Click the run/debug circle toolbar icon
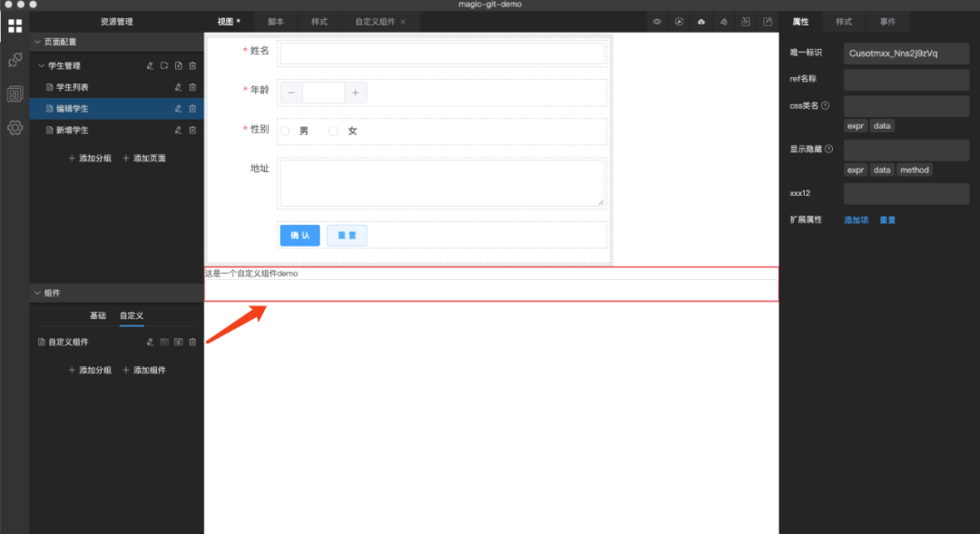 pos(679,22)
